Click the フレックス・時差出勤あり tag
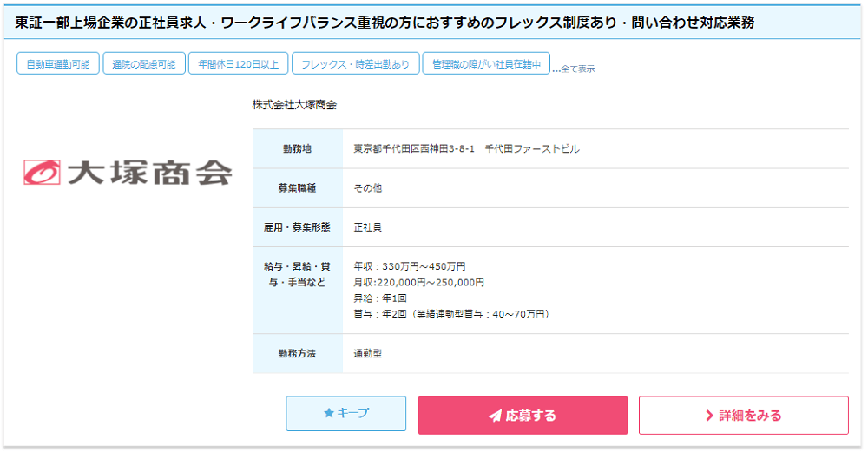This screenshot has width=868, height=452. [356, 64]
